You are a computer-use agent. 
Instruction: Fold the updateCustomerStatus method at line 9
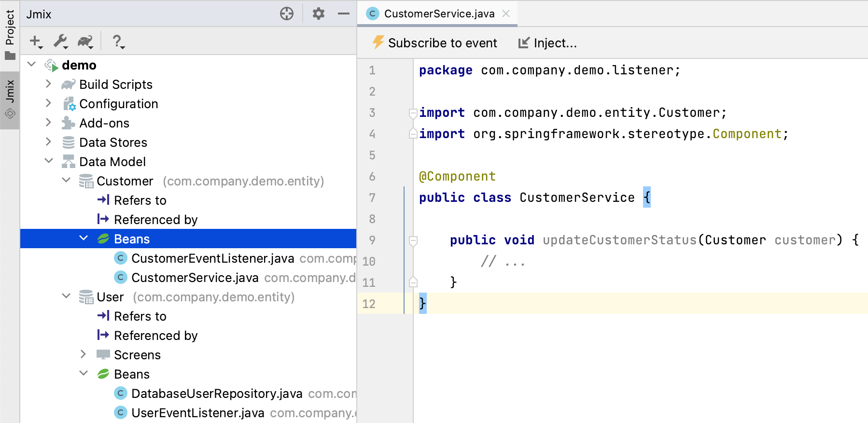click(413, 240)
